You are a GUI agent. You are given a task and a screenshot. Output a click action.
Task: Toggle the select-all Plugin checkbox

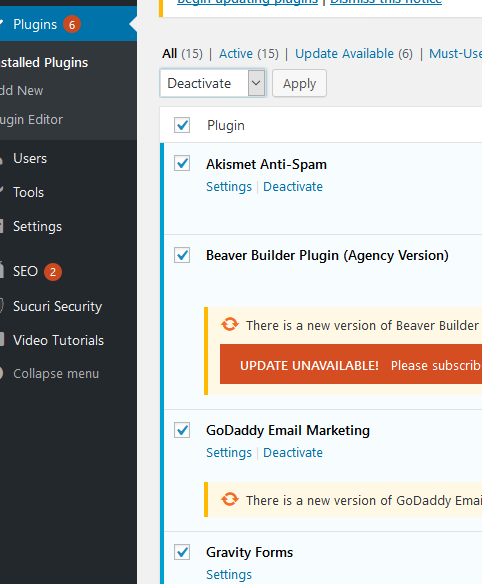[x=182, y=125]
